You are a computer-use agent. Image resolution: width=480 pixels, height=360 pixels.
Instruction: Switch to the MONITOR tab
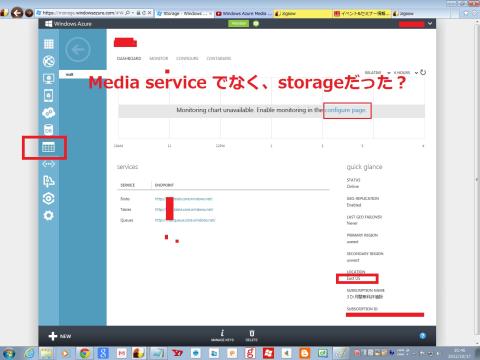pos(159,58)
